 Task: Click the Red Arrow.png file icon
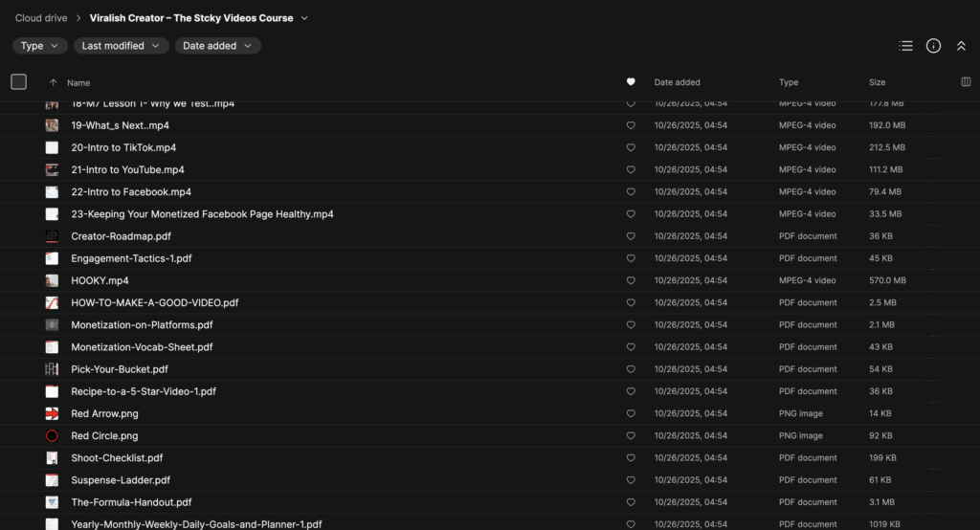coord(52,414)
